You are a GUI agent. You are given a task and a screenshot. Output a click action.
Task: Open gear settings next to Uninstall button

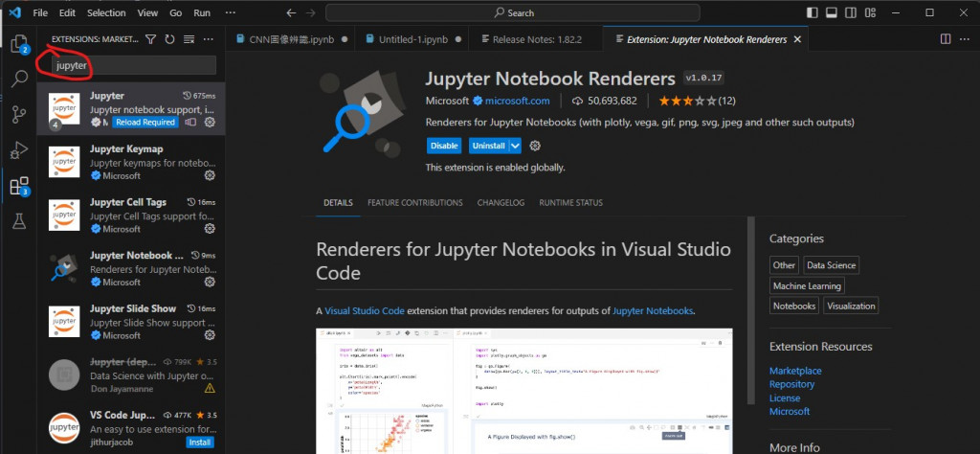[x=535, y=146]
